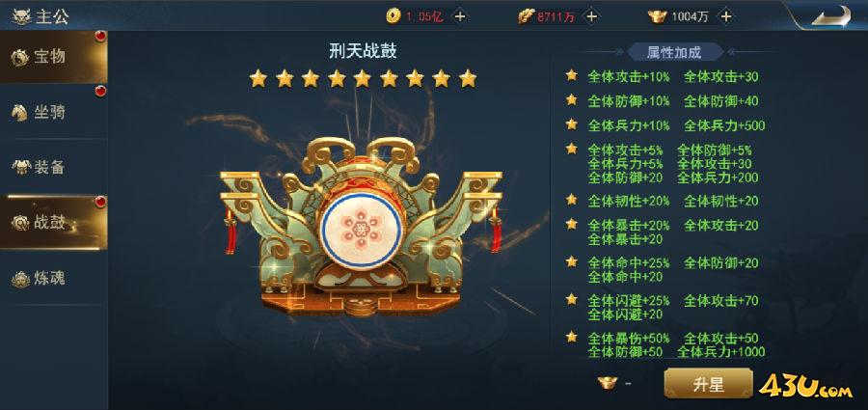868x410 pixels.
Task: Add more ingots with plus button
Action: click(726, 16)
